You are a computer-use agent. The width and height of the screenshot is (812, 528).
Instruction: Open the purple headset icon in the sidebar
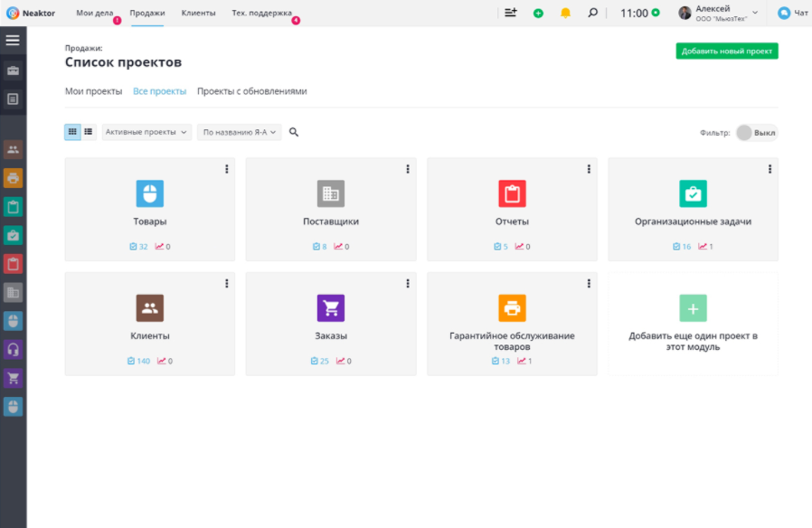[x=13, y=349]
